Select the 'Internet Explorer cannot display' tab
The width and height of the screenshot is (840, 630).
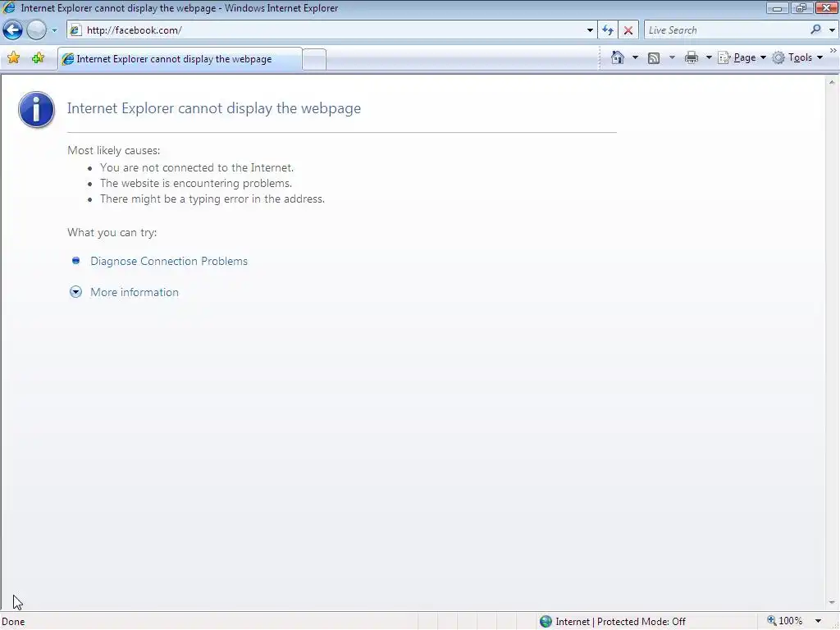click(180, 59)
